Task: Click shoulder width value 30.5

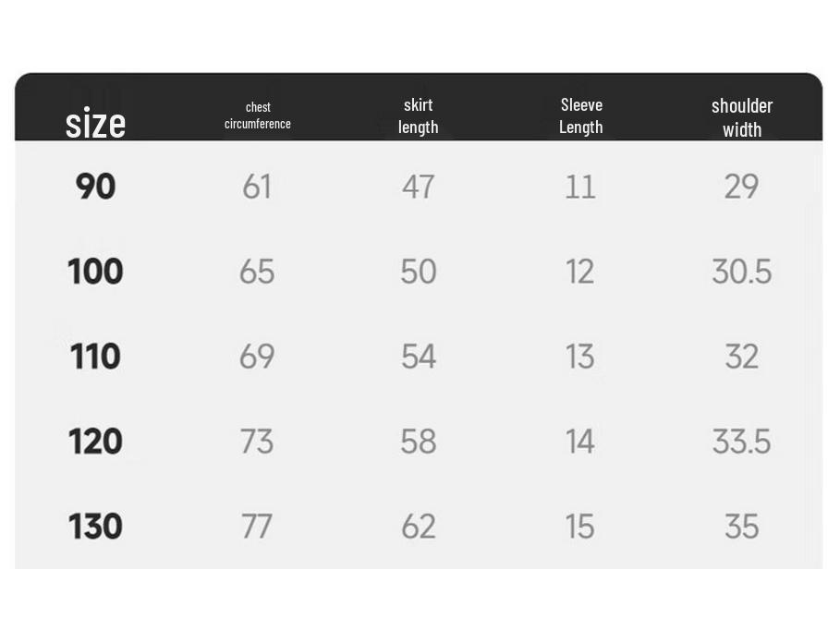Action: [741, 271]
